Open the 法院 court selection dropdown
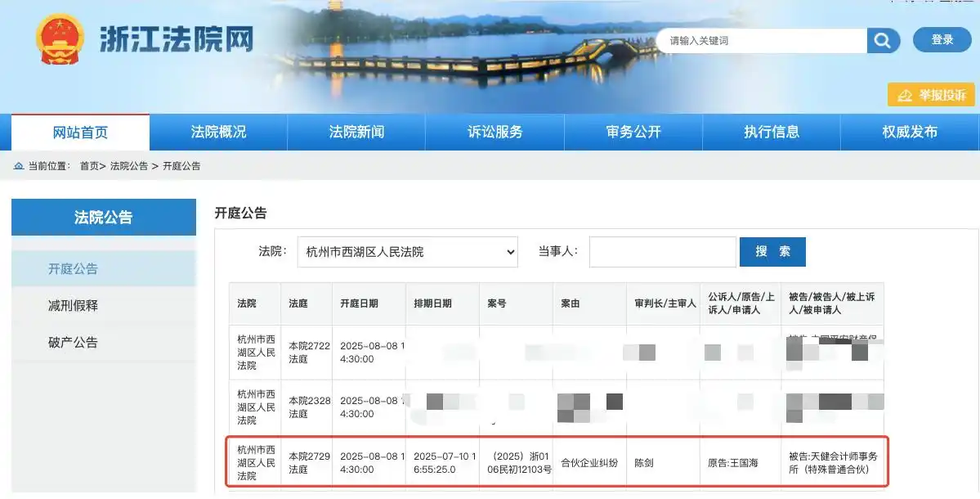 pos(407,252)
